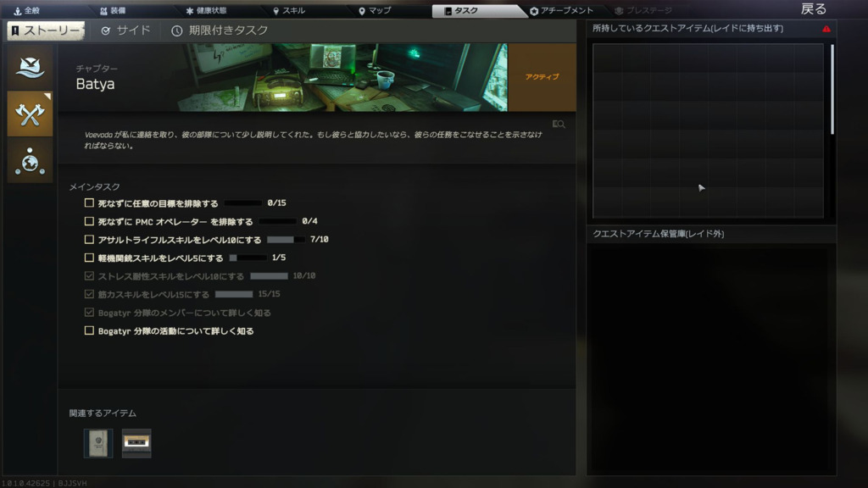Check the Bogatyr 分隊の活動 task box
This screenshot has width=868, height=488.
click(x=89, y=331)
